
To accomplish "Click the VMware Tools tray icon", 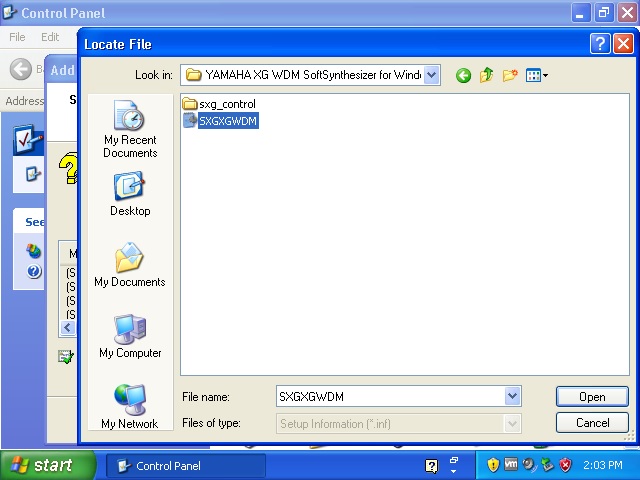I will 511,465.
